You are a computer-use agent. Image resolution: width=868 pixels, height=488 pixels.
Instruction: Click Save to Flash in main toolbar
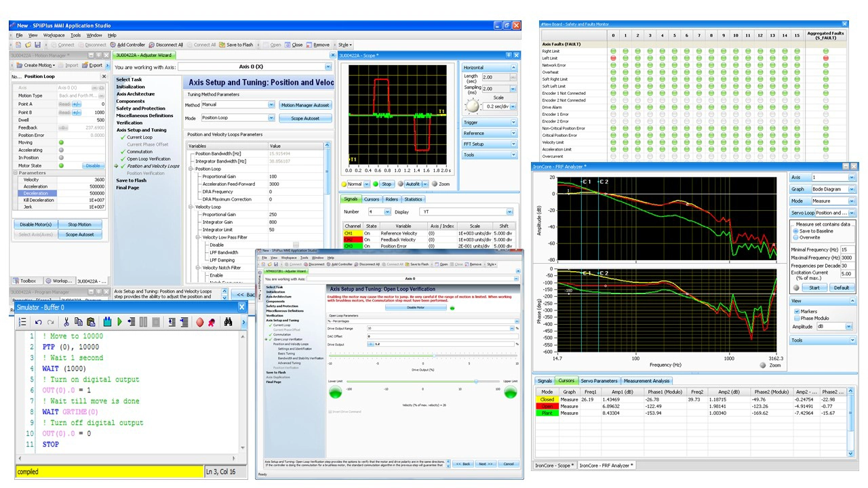[236, 45]
